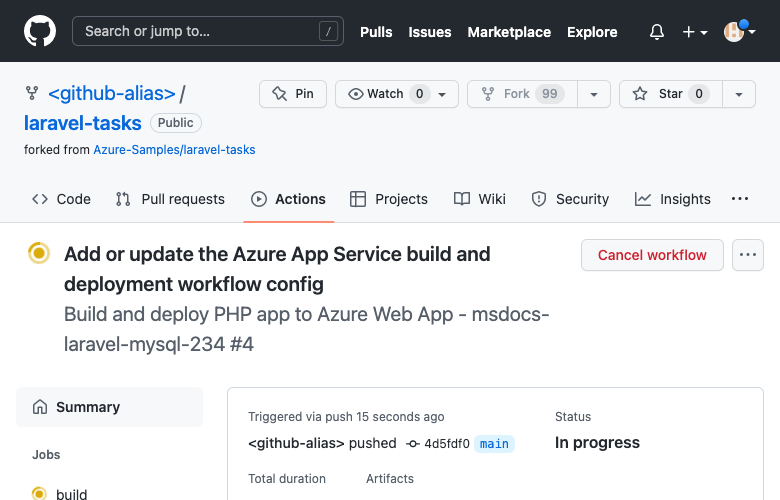Image resolution: width=780 pixels, height=500 pixels.
Task: Open the notifications bell
Action: pyautogui.click(x=657, y=32)
